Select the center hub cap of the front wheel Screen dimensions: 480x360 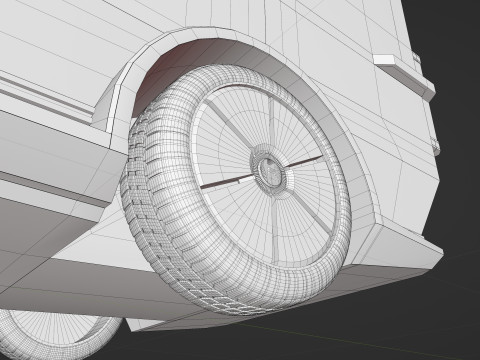pyautogui.click(x=269, y=172)
